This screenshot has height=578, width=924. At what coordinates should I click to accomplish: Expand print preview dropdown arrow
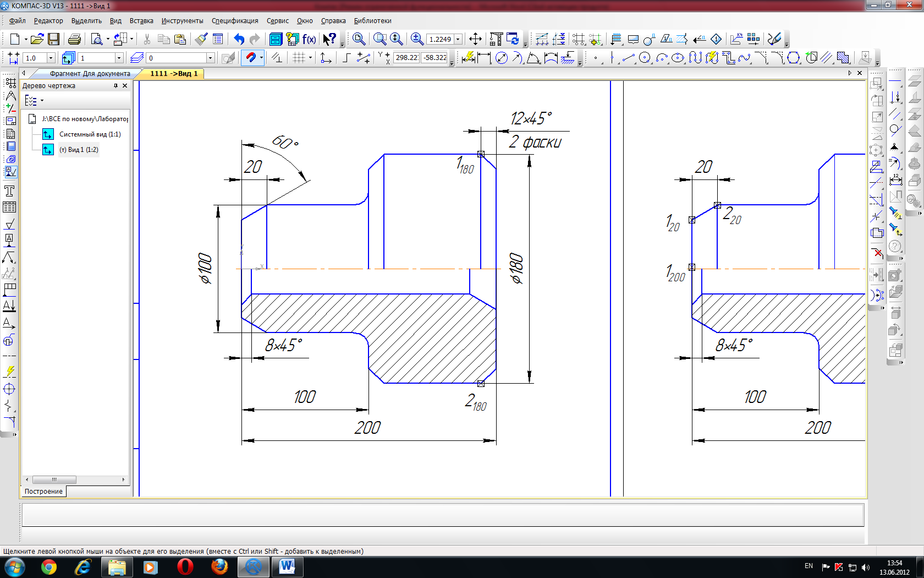click(108, 39)
